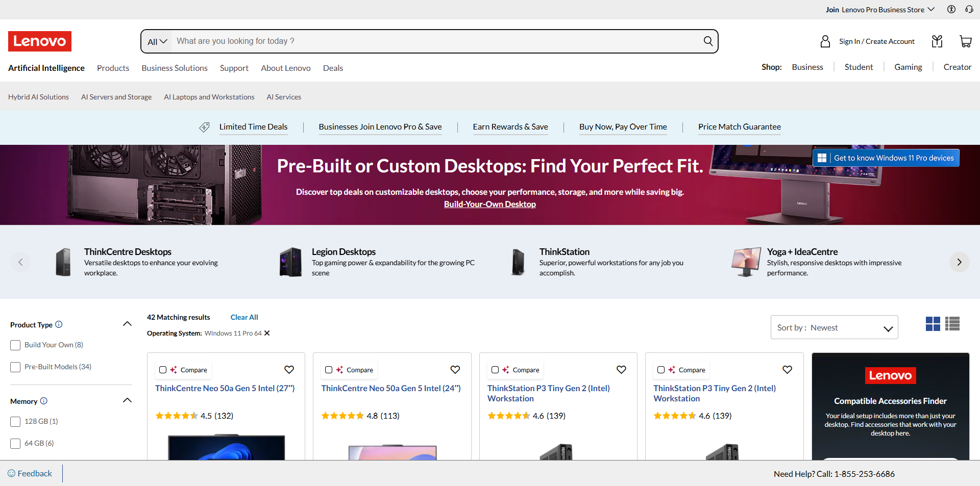This screenshot has height=486, width=980.
Task: Switch to list view
Action: (952, 324)
